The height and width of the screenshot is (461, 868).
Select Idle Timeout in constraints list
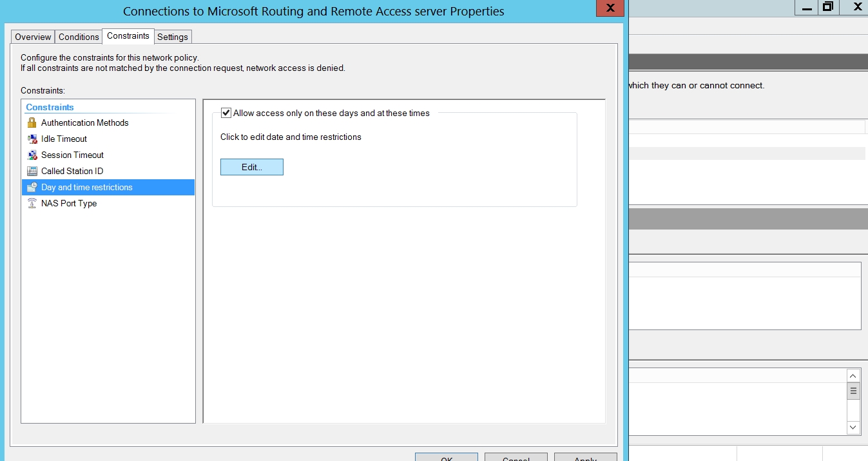point(64,139)
